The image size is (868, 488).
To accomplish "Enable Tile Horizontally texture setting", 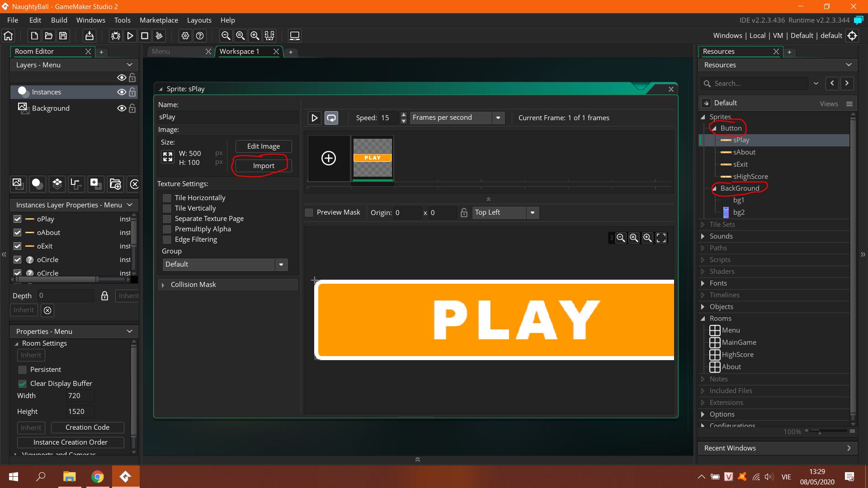I will tap(167, 197).
